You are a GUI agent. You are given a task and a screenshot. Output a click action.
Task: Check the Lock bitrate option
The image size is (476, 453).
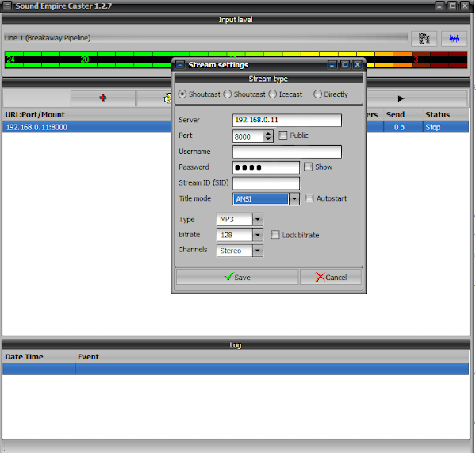(x=275, y=234)
